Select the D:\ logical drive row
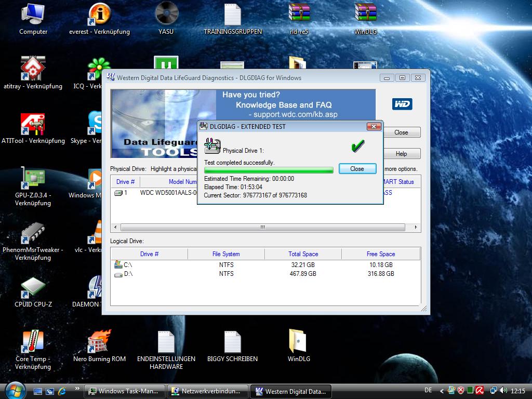This screenshot has height=399, width=532. [265, 273]
